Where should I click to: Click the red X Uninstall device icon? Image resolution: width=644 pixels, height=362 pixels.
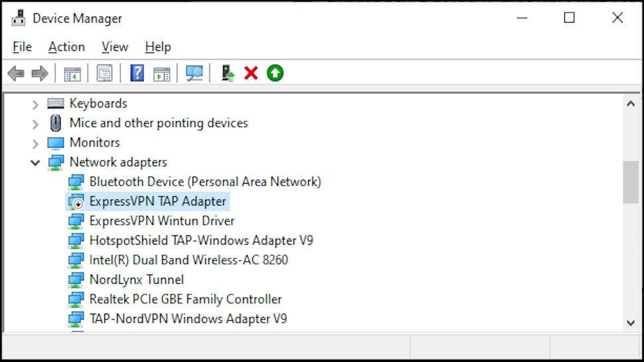pyautogui.click(x=251, y=74)
